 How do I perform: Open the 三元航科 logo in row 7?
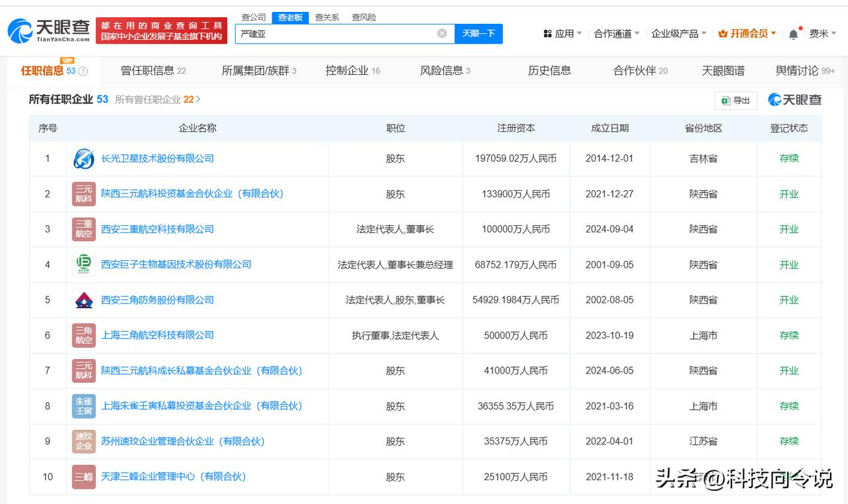[x=83, y=371]
